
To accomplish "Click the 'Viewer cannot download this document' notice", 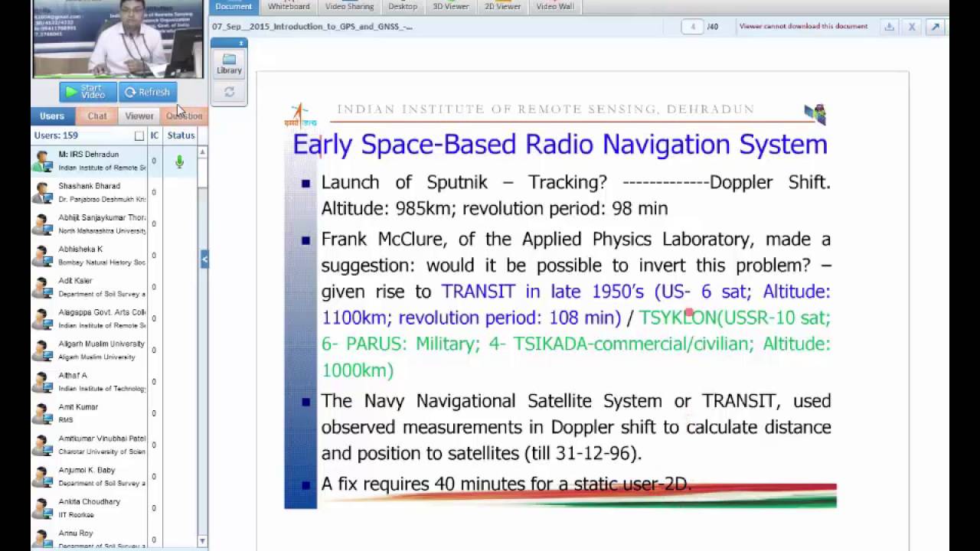I will 803,27.
